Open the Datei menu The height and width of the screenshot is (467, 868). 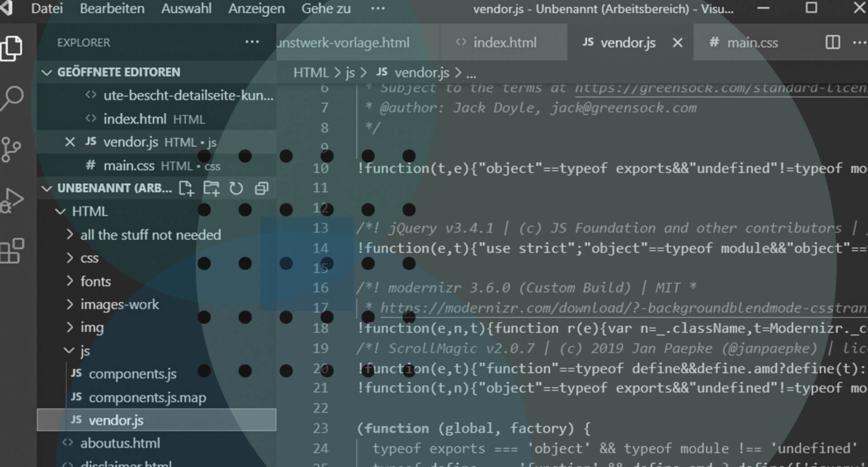pyautogui.click(x=47, y=8)
